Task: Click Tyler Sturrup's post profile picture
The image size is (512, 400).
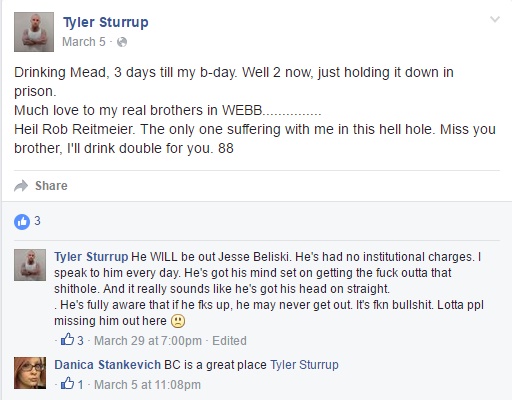Action: tap(34, 32)
